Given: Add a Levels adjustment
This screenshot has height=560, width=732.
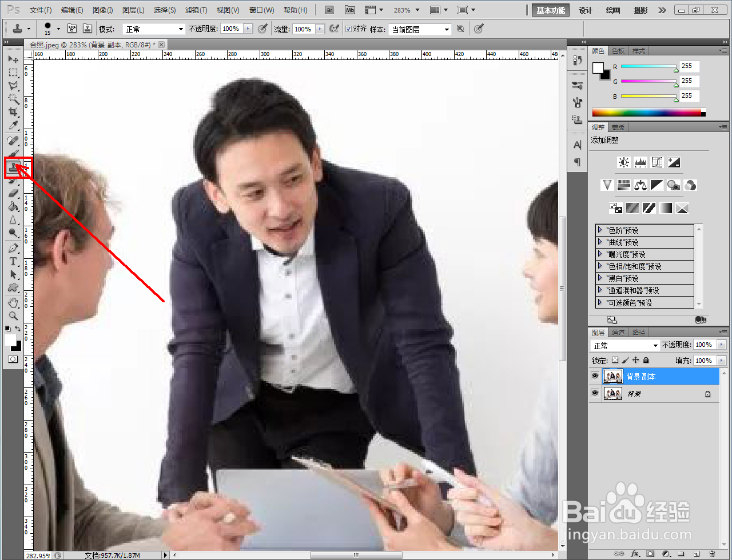Looking at the screenshot, I should click(640, 162).
